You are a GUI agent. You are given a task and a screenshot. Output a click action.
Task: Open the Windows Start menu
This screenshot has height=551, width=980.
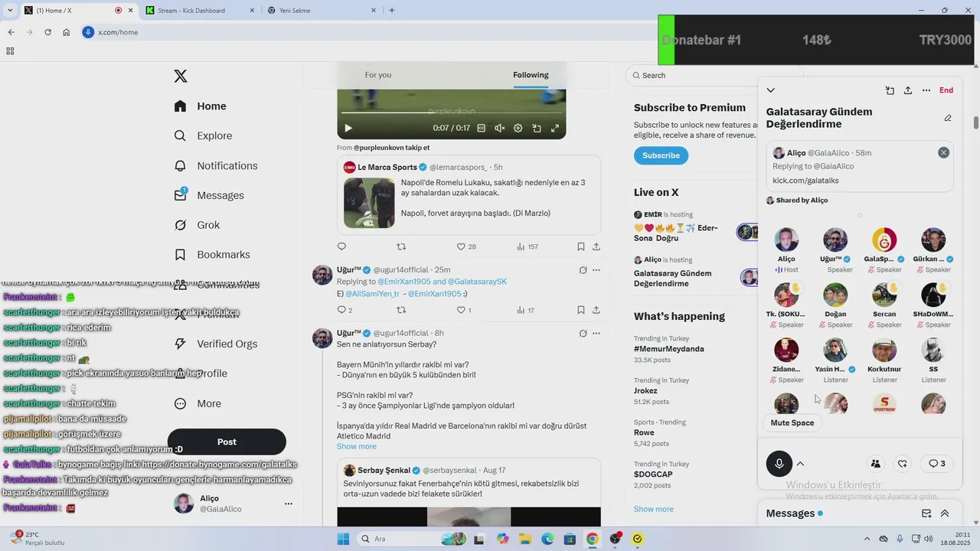tap(343, 539)
